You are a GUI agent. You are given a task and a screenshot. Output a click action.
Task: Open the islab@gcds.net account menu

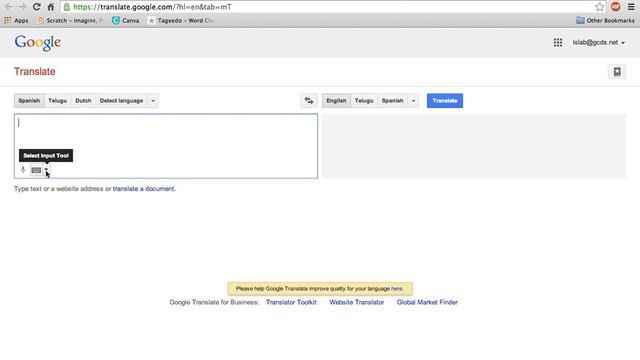coord(598,42)
